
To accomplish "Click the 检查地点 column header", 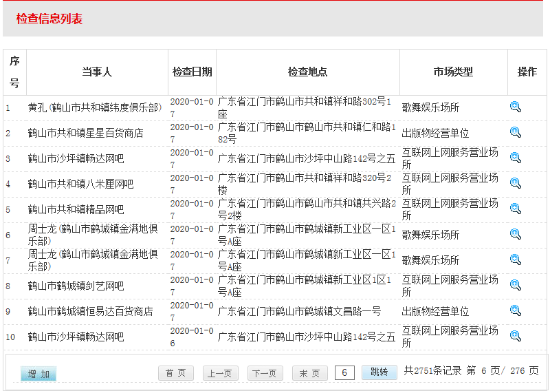I will click(308, 72).
